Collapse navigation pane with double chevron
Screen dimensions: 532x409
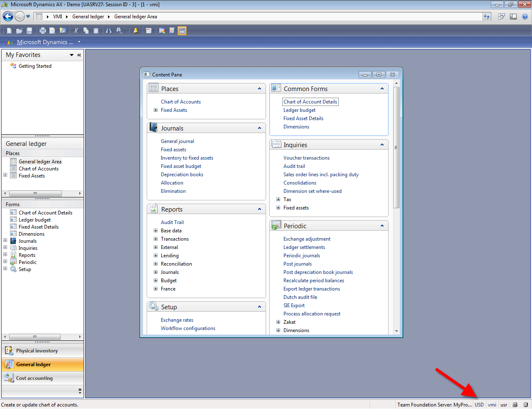79,55
